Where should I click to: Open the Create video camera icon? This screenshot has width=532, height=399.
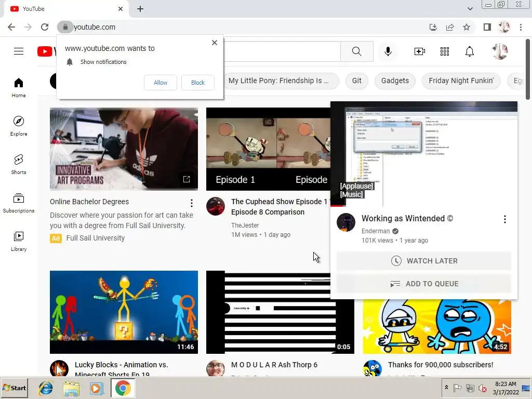[420, 51]
